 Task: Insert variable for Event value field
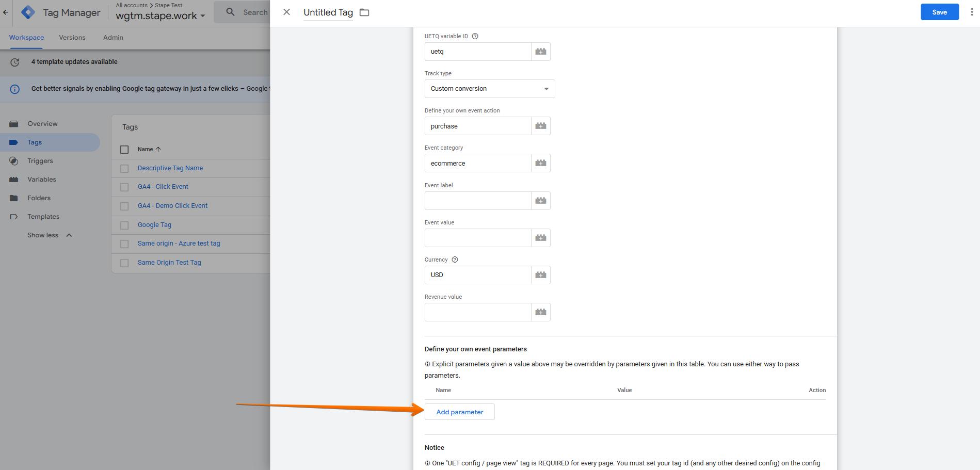pyautogui.click(x=541, y=238)
